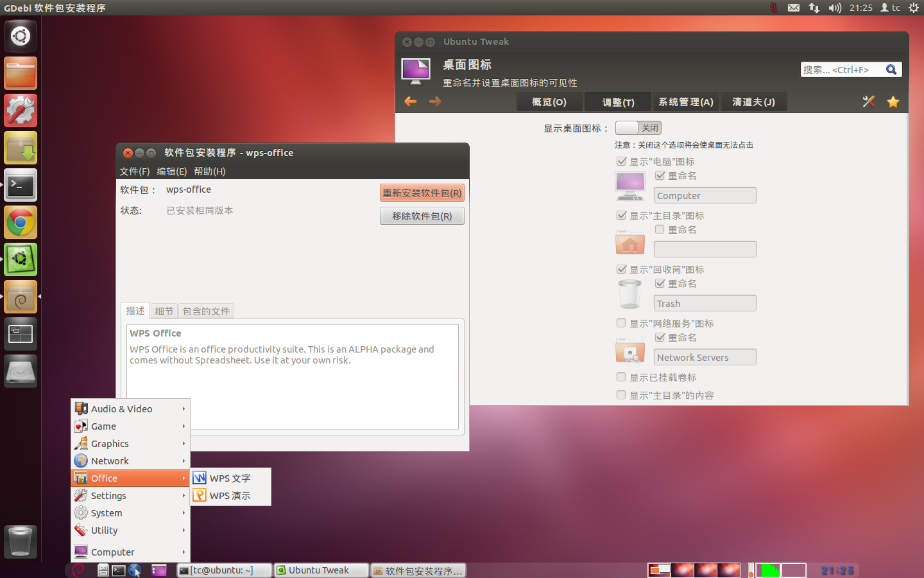Open Terminal from the launcher
Viewport: 924px width, 578px height.
[21, 185]
